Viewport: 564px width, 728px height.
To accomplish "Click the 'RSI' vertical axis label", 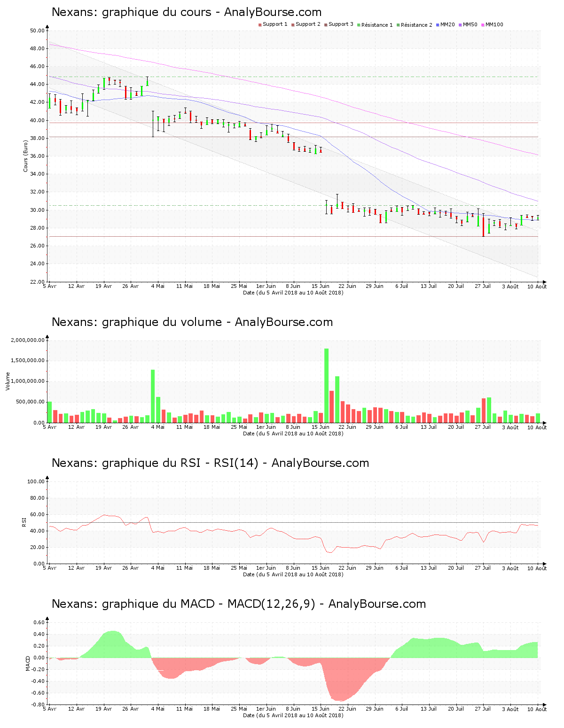I will click(24, 522).
